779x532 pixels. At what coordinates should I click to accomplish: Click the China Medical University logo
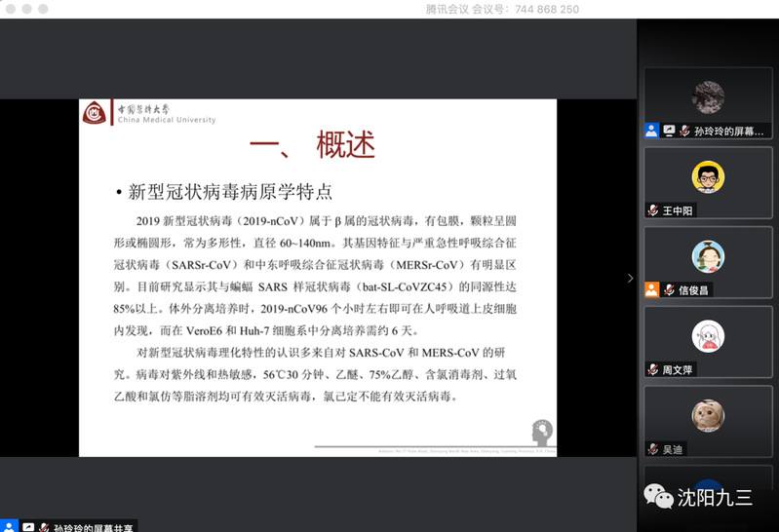coord(95,114)
